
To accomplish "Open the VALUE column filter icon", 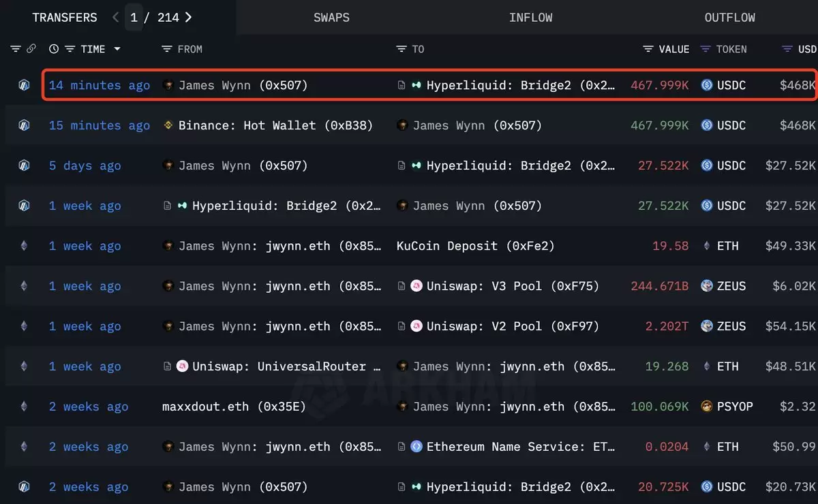I will (648, 49).
